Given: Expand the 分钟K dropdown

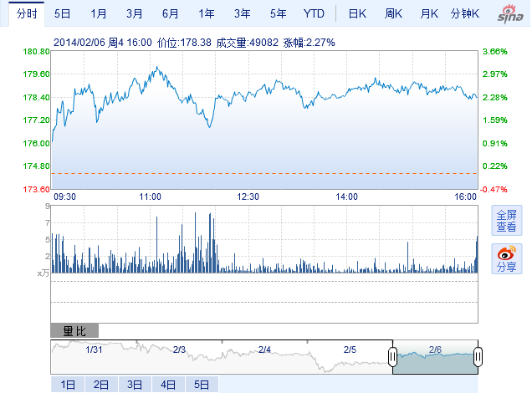Looking at the screenshot, I should coord(465,13).
